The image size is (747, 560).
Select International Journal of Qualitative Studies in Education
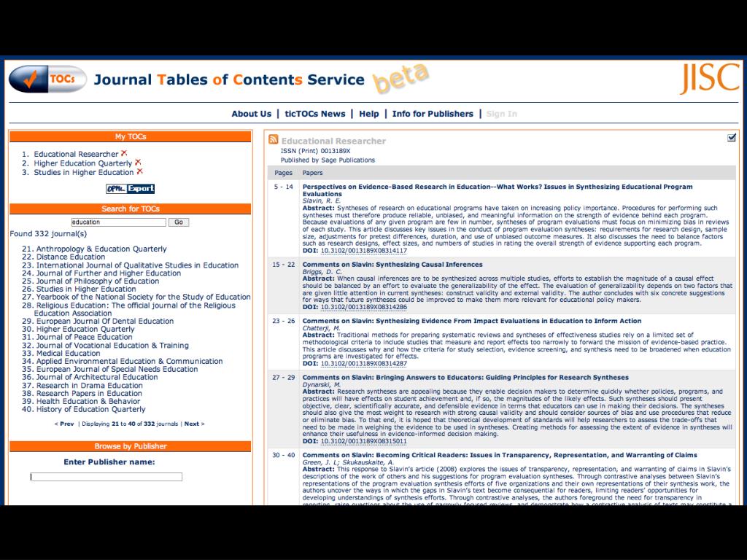coord(137,265)
